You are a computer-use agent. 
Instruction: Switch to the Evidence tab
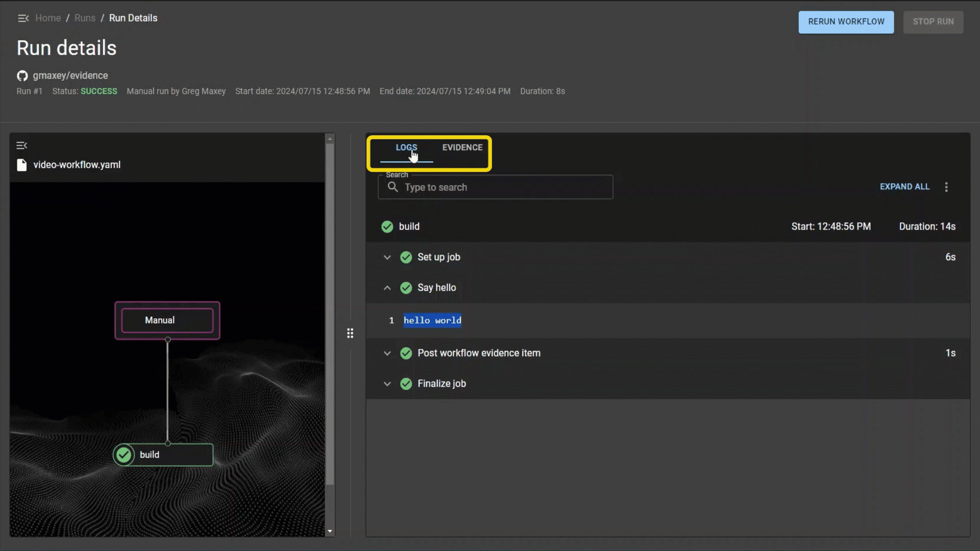pyautogui.click(x=462, y=147)
